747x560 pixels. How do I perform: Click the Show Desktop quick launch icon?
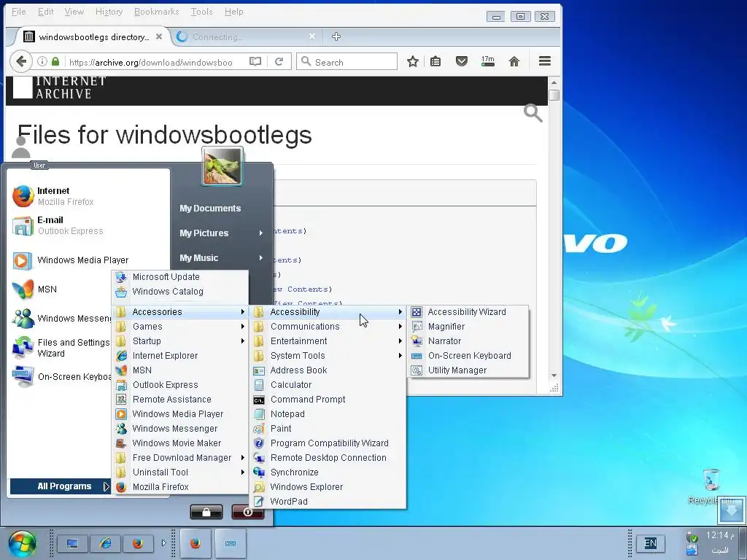(x=72, y=543)
